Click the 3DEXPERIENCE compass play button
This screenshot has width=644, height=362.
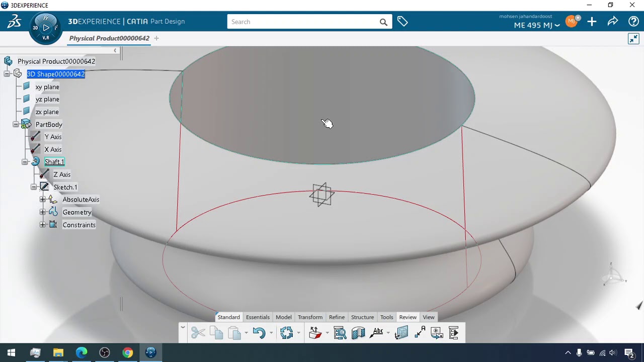[46, 28]
